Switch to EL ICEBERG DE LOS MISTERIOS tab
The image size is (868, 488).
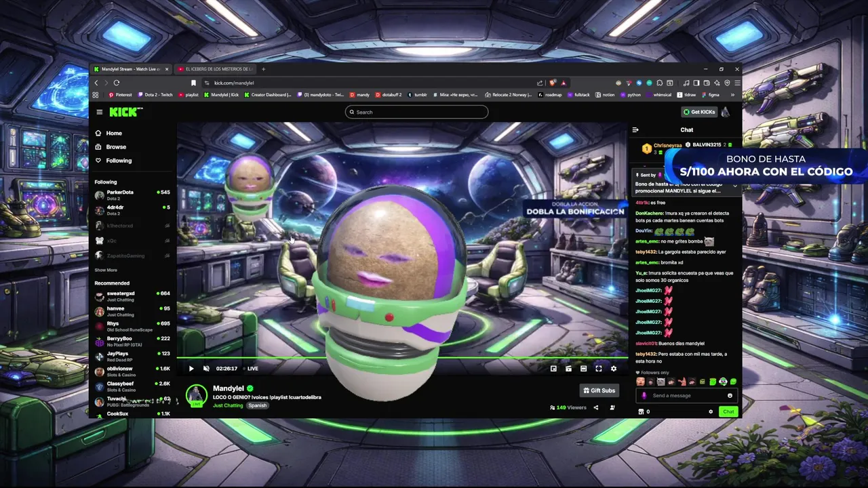[216, 69]
